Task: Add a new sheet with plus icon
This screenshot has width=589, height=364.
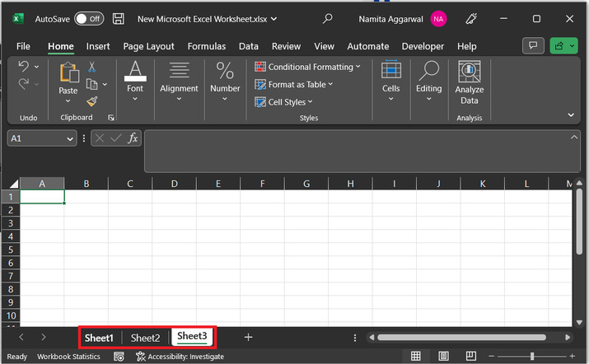Action: point(248,337)
